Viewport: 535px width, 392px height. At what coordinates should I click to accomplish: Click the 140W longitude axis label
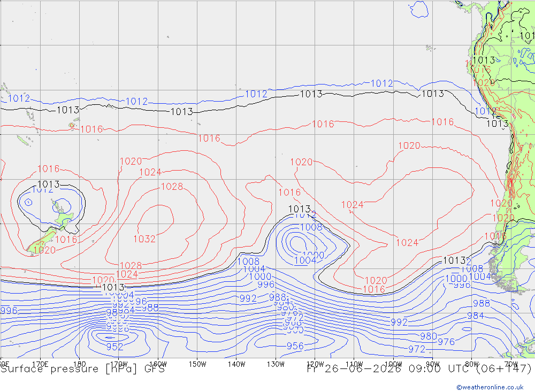coord(236,364)
